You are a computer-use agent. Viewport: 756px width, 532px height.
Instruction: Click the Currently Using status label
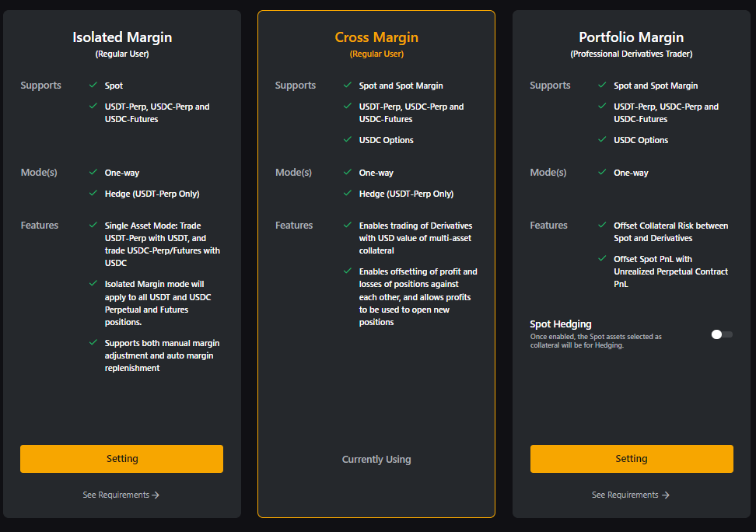376,460
